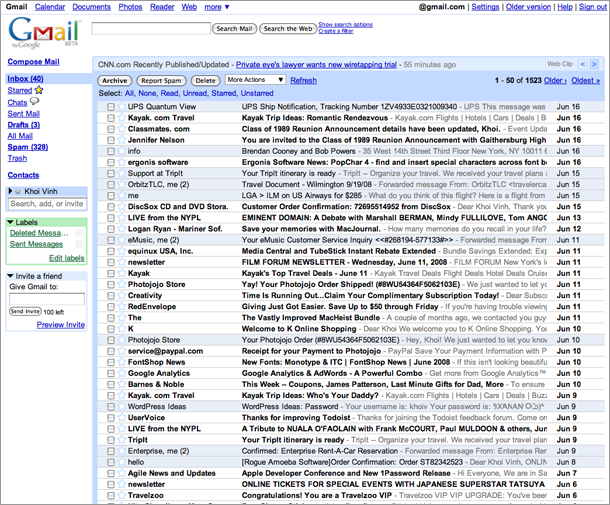Click the Give Gmail to email field
The image size is (610, 505).
click(x=47, y=299)
